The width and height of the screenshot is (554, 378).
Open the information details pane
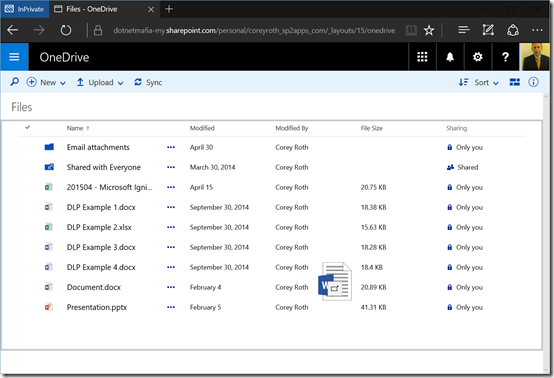point(534,82)
